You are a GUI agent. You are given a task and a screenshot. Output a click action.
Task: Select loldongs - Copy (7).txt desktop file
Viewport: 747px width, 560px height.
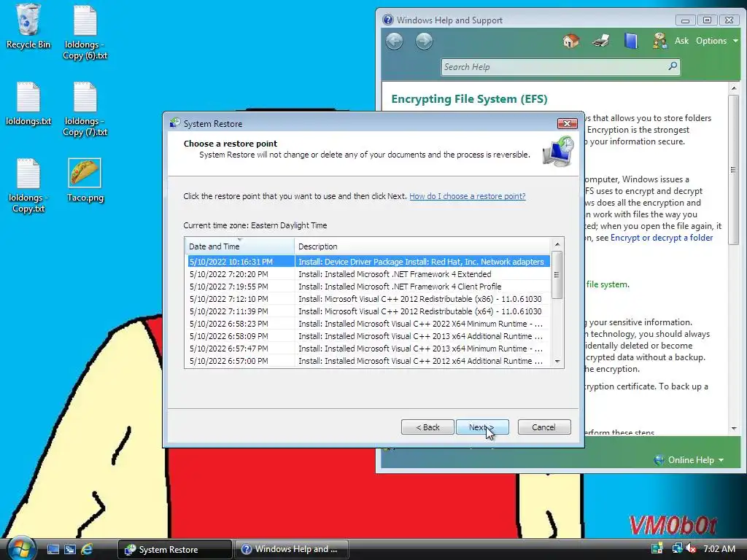(85, 109)
